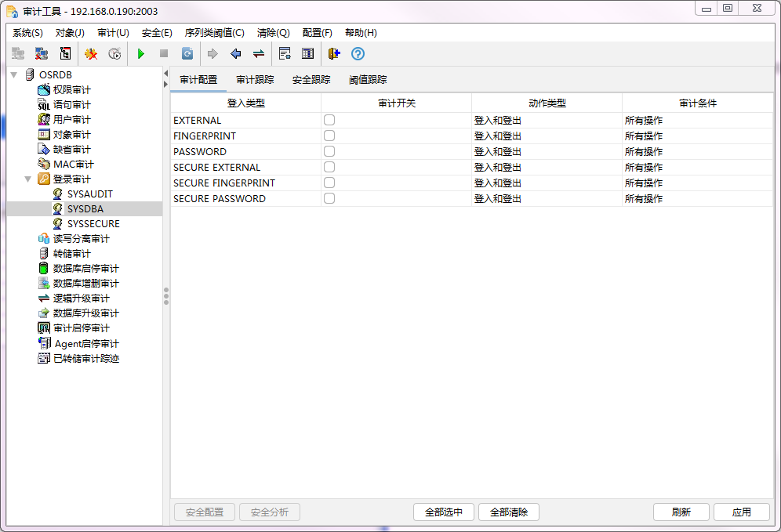
Task: Click the red-green swap arrows toolbar icon
Action: pyautogui.click(x=259, y=53)
